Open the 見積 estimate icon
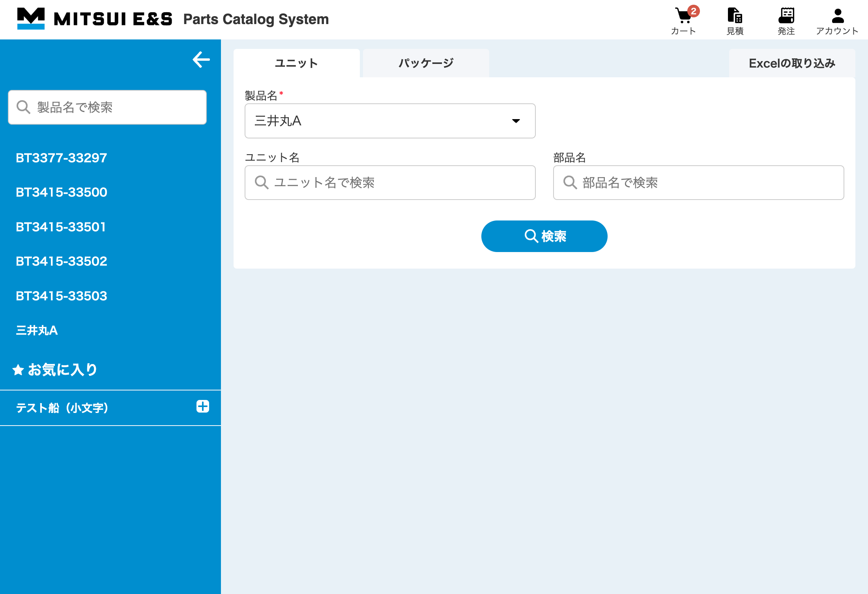 (735, 17)
